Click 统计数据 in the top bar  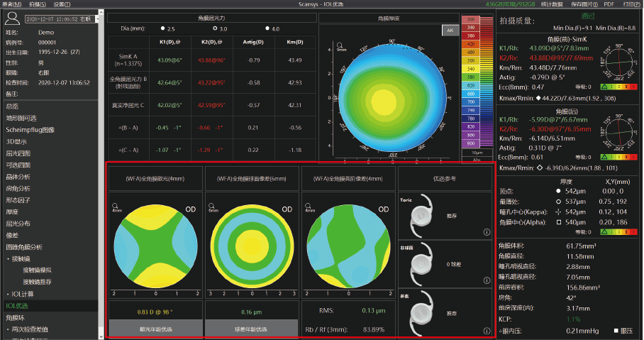pos(552,4)
